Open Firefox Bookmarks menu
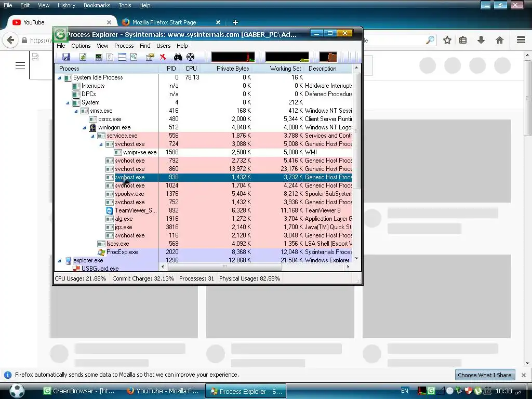This screenshot has height=399, width=532. pyautogui.click(x=97, y=5)
